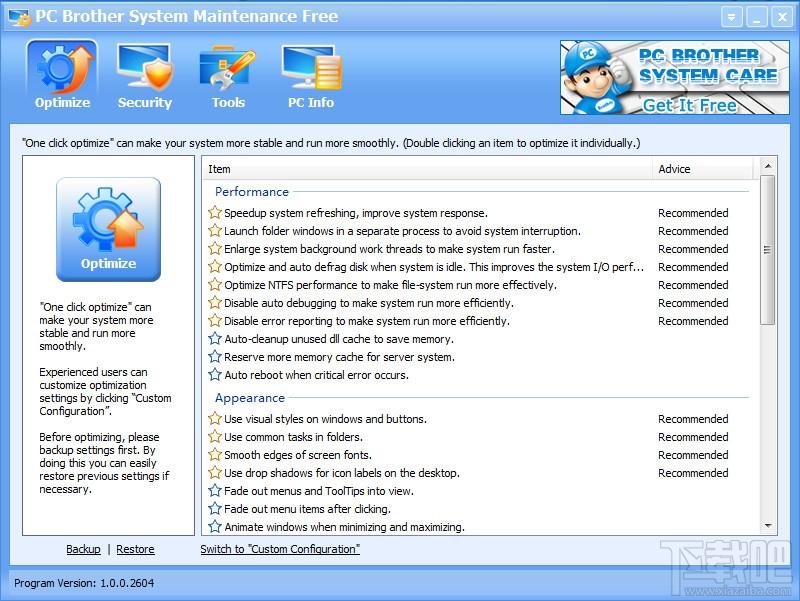
Task: Open the PC Brother System Care banner
Action: coord(674,78)
